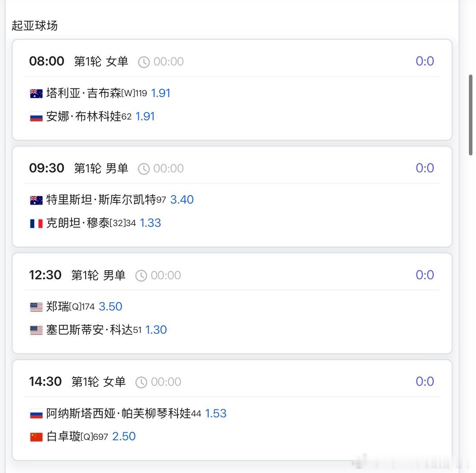The height and width of the screenshot is (473, 476).
Task: Click the clock icon in the 14:30 match
Action: tap(142, 382)
